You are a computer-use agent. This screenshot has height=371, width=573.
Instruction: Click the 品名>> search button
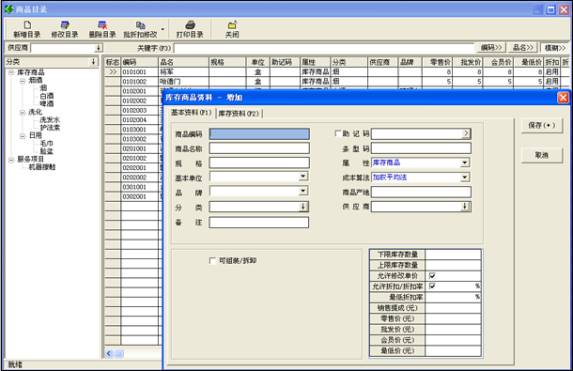523,48
